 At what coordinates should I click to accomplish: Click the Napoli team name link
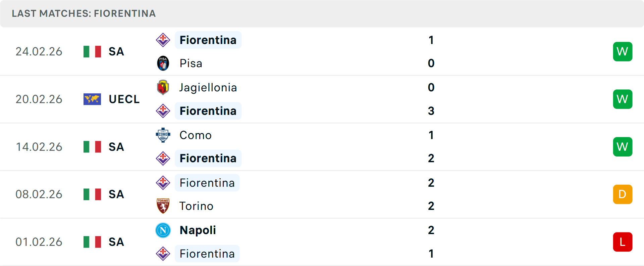(198, 230)
